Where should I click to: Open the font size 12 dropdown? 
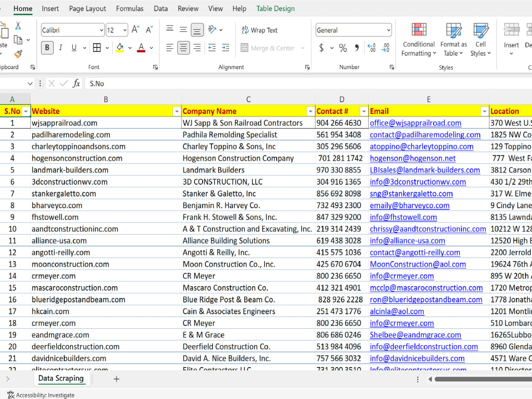[125, 30]
